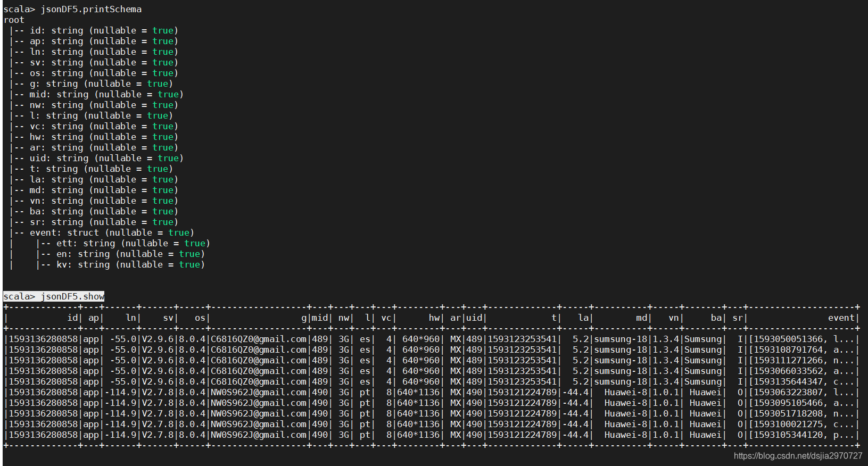Click the 'vc' column header in table

click(386, 318)
